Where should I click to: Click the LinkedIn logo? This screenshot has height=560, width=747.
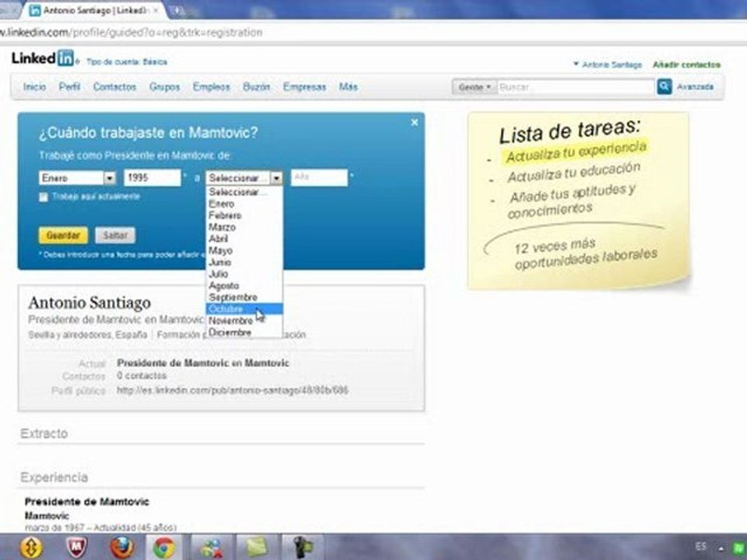tap(43, 58)
